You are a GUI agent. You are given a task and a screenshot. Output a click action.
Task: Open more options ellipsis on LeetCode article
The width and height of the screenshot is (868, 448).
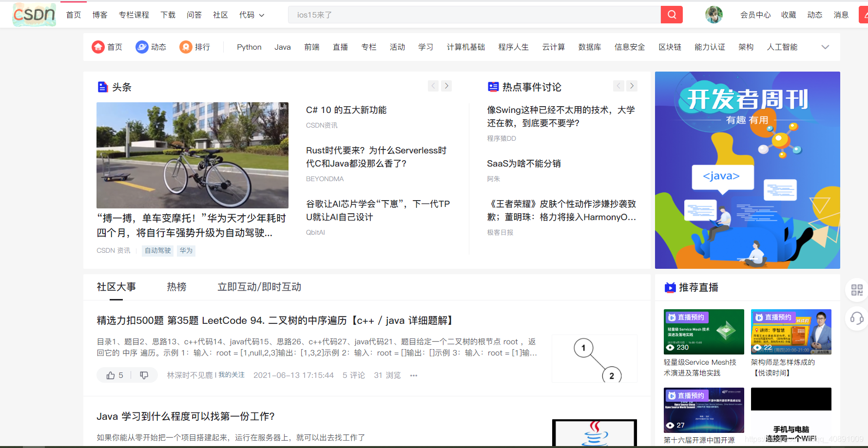click(x=414, y=375)
